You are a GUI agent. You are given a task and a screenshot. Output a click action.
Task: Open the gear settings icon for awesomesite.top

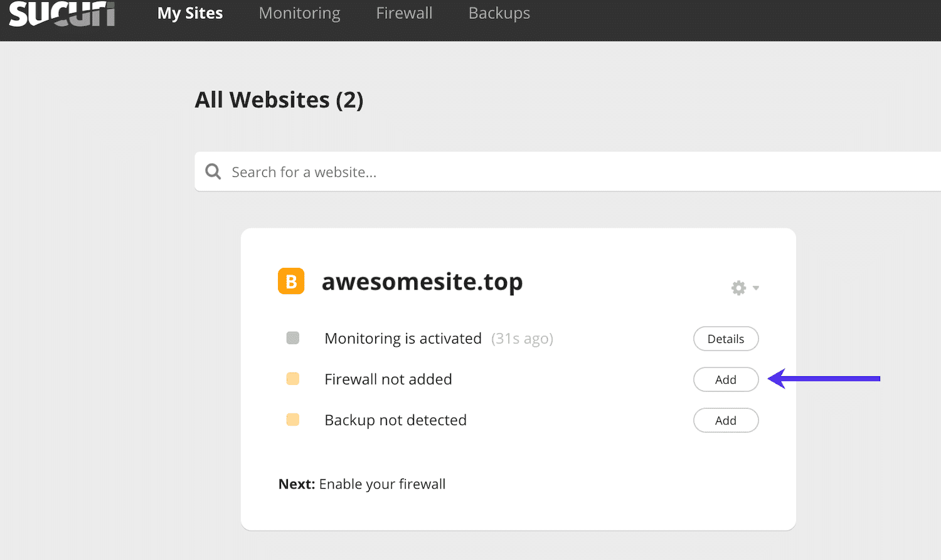point(738,288)
